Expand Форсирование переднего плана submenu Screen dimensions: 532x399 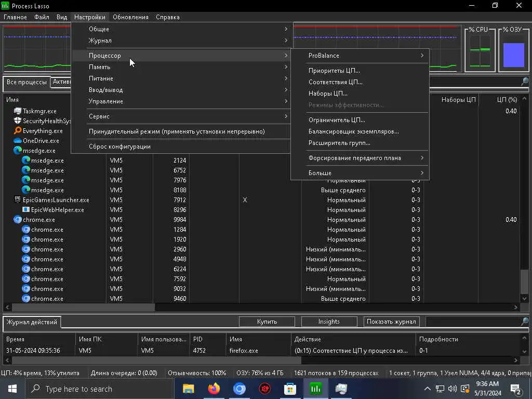360,158
